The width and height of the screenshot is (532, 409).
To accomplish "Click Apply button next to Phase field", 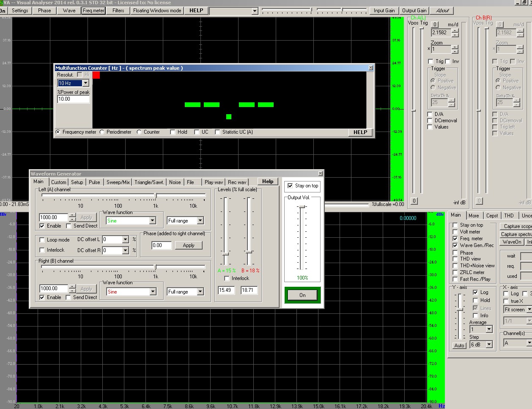I will point(189,245).
